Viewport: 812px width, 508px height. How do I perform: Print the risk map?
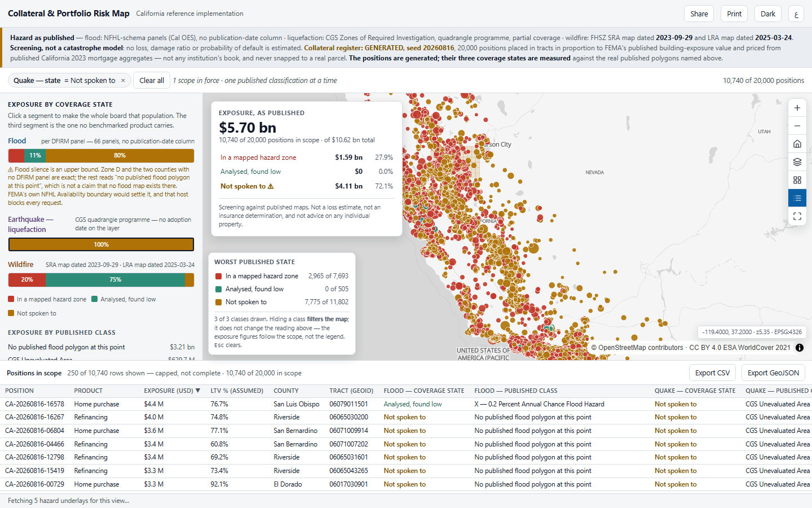coord(734,14)
